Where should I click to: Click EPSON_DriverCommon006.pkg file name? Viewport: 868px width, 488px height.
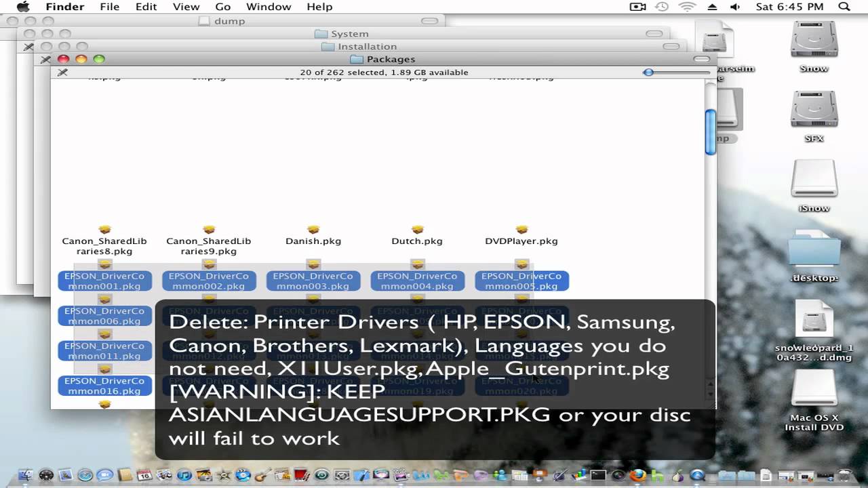104,316
